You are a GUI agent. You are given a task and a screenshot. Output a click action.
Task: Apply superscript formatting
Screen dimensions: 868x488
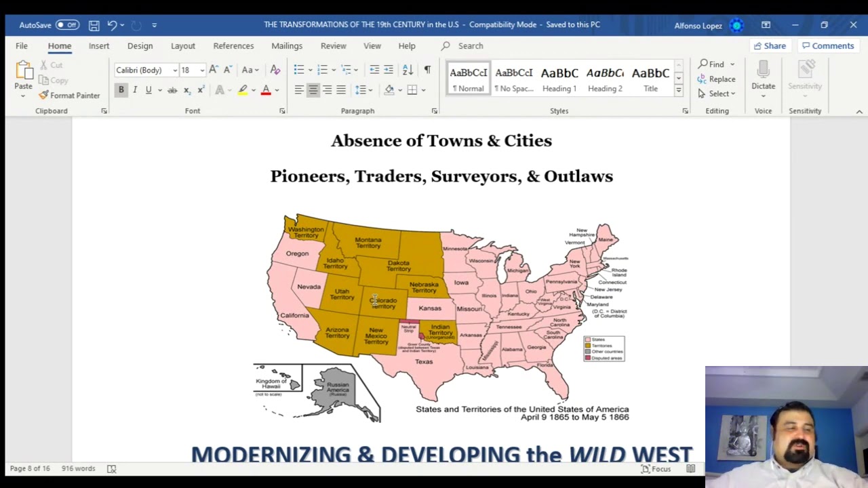(x=201, y=90)
